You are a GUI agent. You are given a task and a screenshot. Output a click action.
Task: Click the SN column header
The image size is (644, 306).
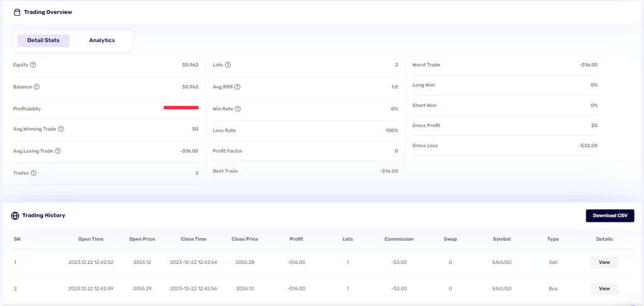[17, 239]
